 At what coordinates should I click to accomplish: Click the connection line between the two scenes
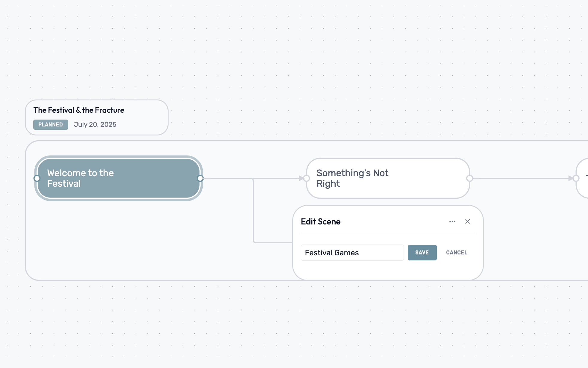pyautogui.click(x=254, y=178)
